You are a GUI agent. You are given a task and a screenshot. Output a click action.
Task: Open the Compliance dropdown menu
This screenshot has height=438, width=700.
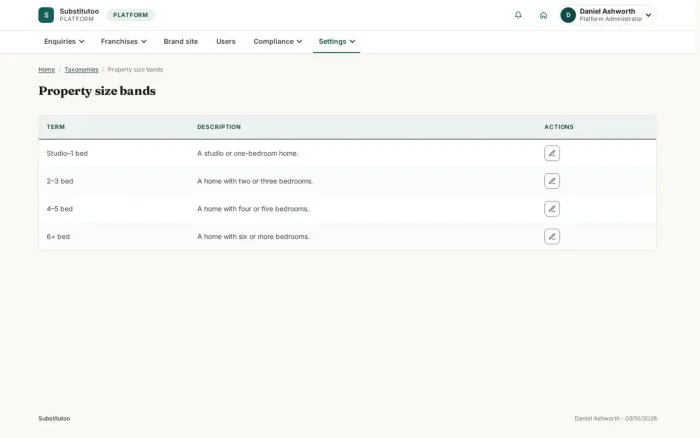[278, 41]
